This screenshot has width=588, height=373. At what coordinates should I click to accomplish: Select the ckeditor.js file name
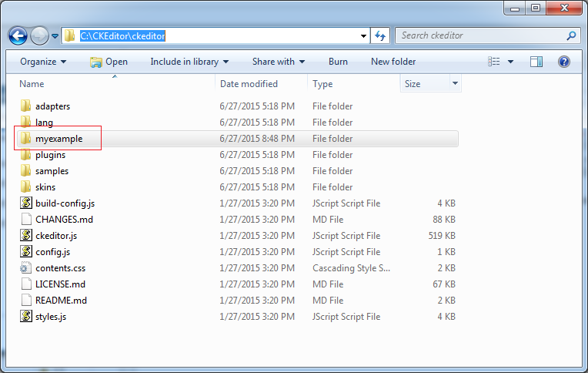click(x=56, y=236)
